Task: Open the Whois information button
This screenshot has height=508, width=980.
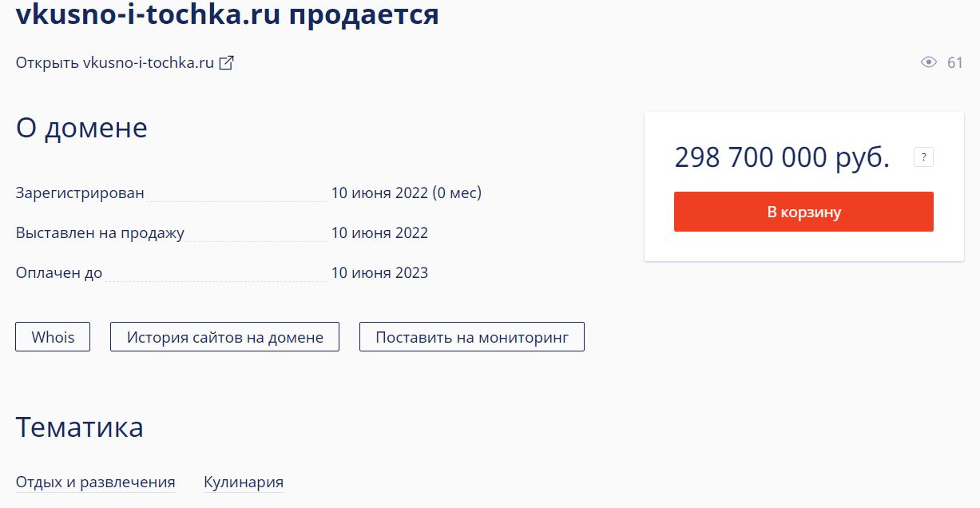Action: pyautogui.click(x=53, y=337)
